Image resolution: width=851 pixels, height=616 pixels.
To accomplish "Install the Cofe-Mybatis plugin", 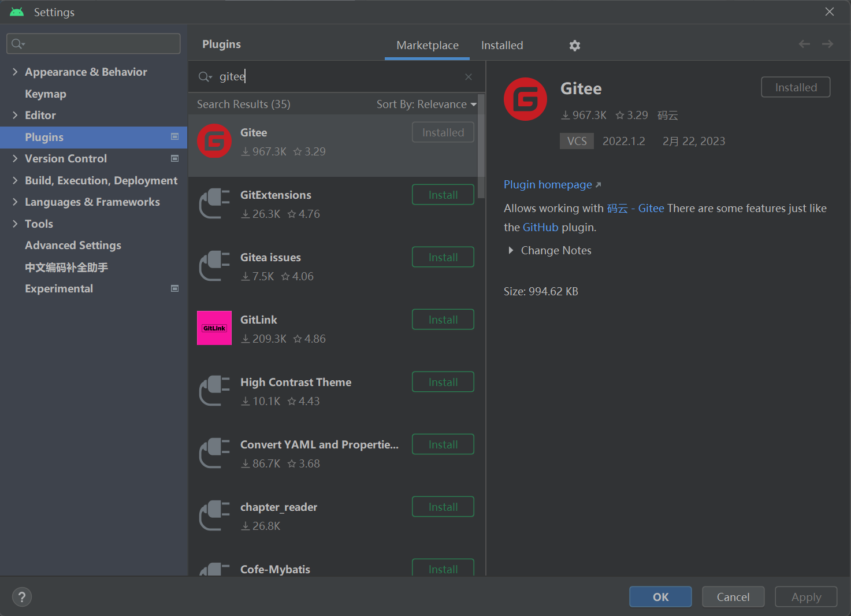I will (443, 567).
